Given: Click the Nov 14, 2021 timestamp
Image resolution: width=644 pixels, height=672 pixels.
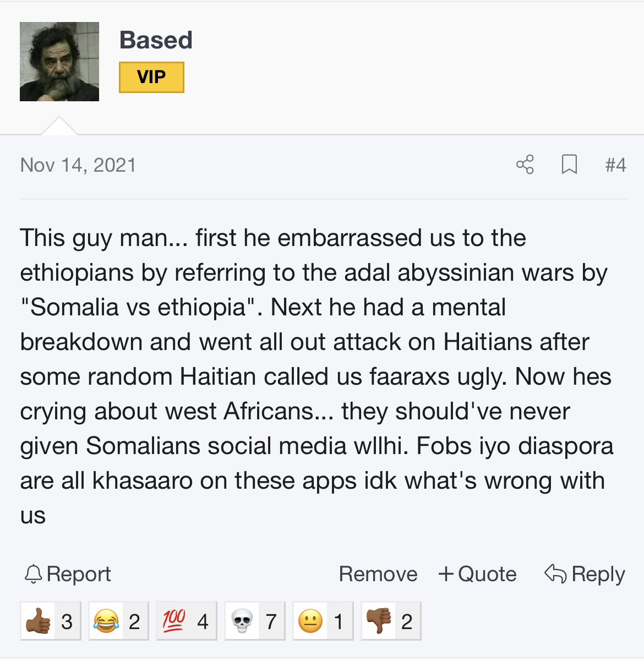Looking at the screenshot, I should point(78,165).
